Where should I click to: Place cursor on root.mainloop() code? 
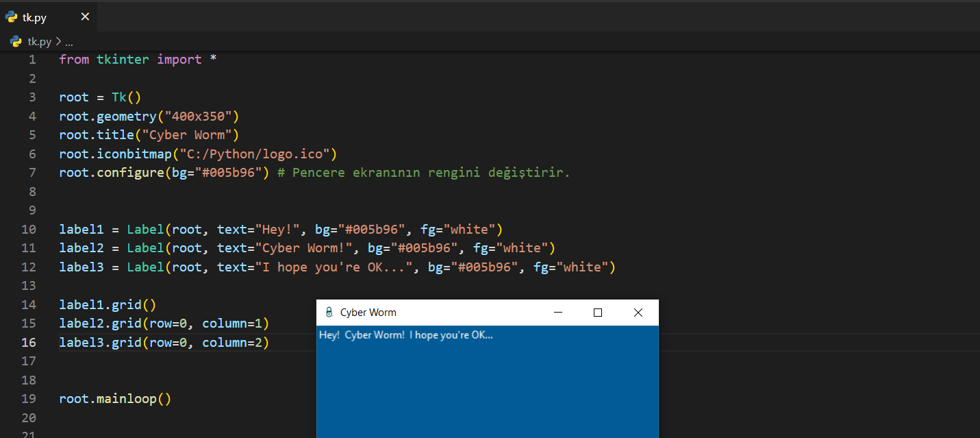coord(114,399)
